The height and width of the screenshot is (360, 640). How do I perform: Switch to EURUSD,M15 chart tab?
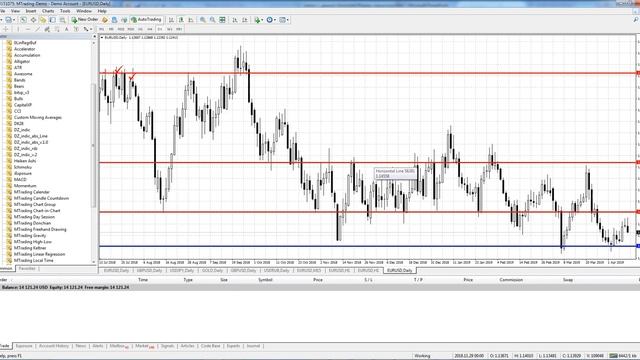(x=309, y=271)
